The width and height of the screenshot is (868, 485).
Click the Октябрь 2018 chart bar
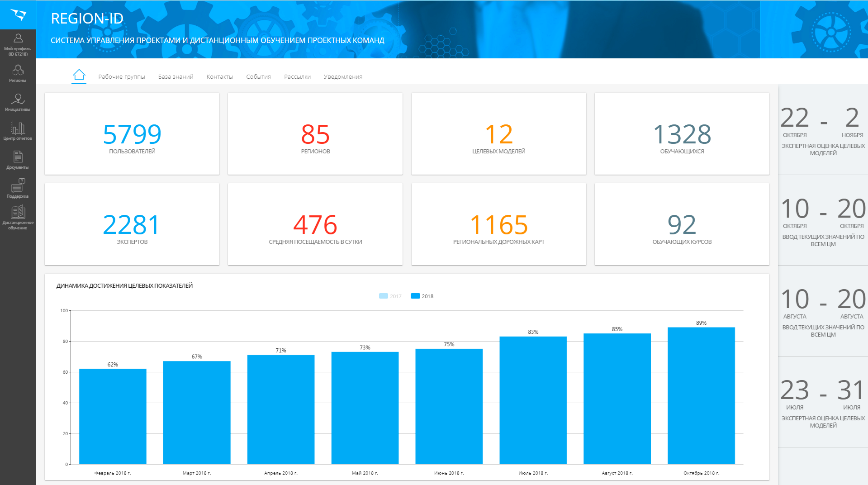click(701, 396)
